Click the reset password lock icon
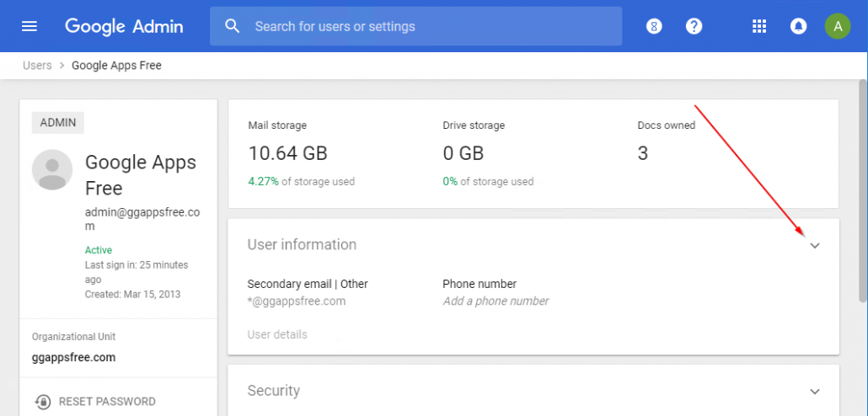868x416 pixels. [43, 401]
